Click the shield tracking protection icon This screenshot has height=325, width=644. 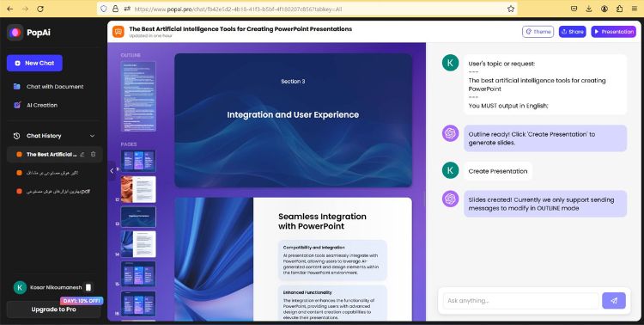pyautogui.click(x=104, y=9)
